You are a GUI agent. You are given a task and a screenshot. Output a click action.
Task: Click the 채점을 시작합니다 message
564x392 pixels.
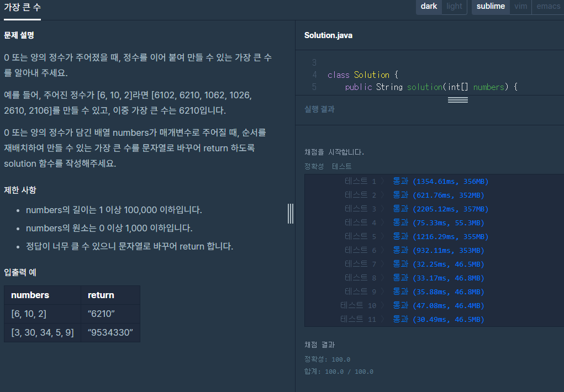tap(334, 152)
